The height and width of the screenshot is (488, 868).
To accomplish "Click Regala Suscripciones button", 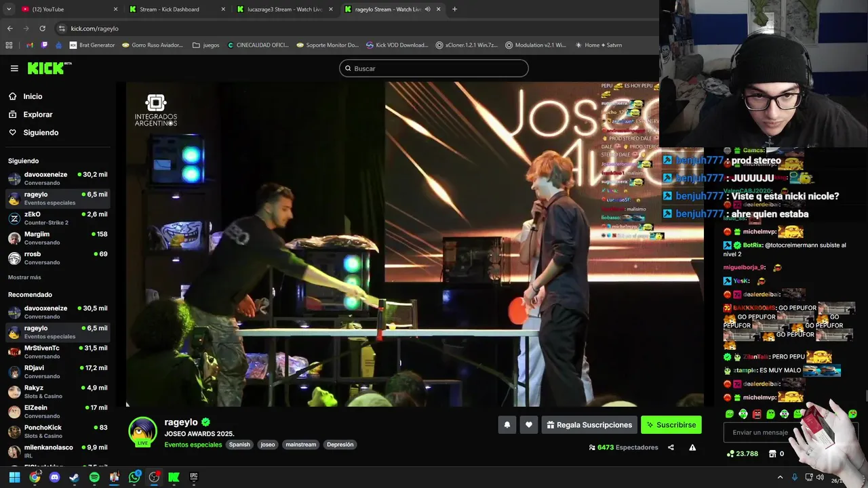I will 589,425.
